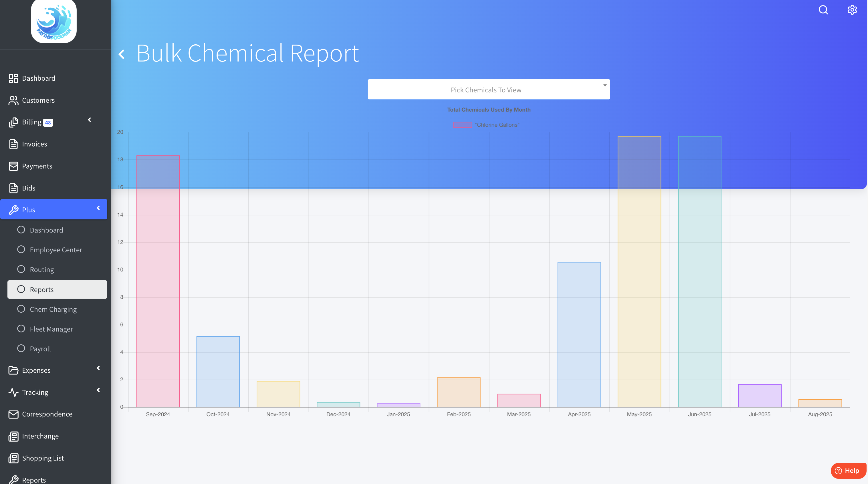Click the Tracking activity pulse icon
Image resolution: width=868 pixels, height=484 pixels.
(x=13, y=392)
